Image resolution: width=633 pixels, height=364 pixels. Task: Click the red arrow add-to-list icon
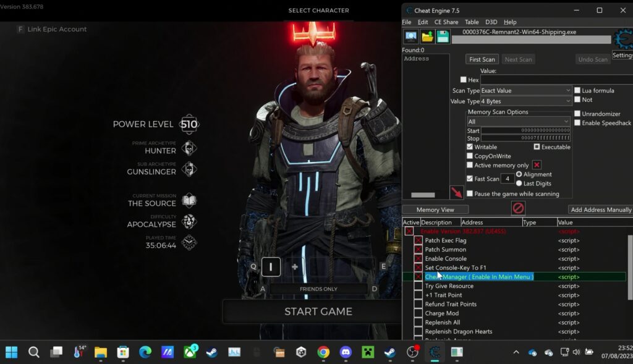click(457, 192)
